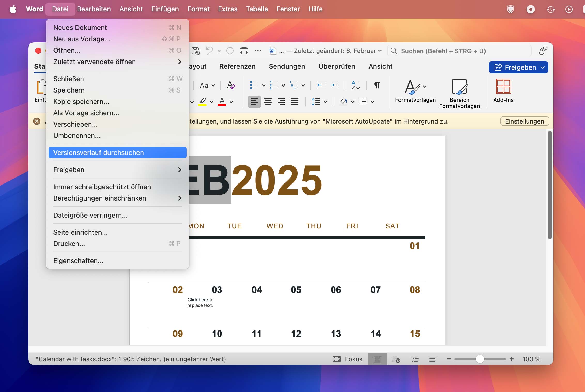This screenshot has height=392, width=585.
Task: Click the decrease indent icon
Action: 321,85
